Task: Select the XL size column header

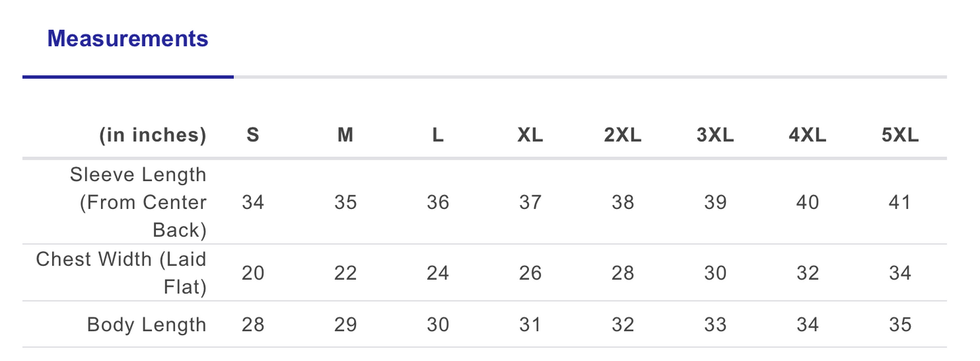Action: tap(530, 135)
